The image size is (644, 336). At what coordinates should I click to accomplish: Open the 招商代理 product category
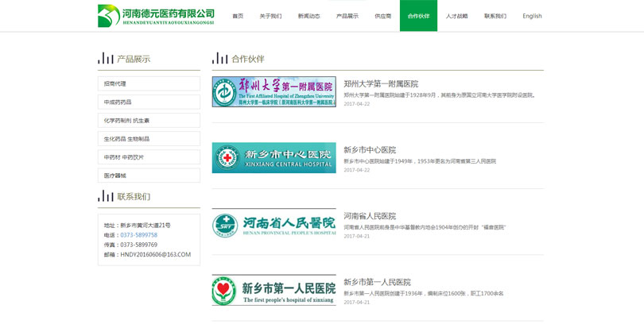click(x=149, y=83)
